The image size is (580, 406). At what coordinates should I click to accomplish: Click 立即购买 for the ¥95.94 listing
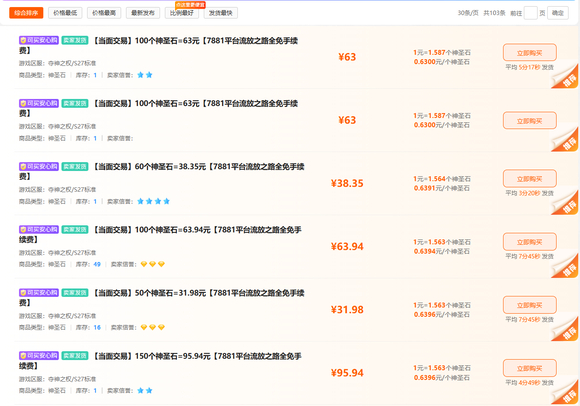529,368
